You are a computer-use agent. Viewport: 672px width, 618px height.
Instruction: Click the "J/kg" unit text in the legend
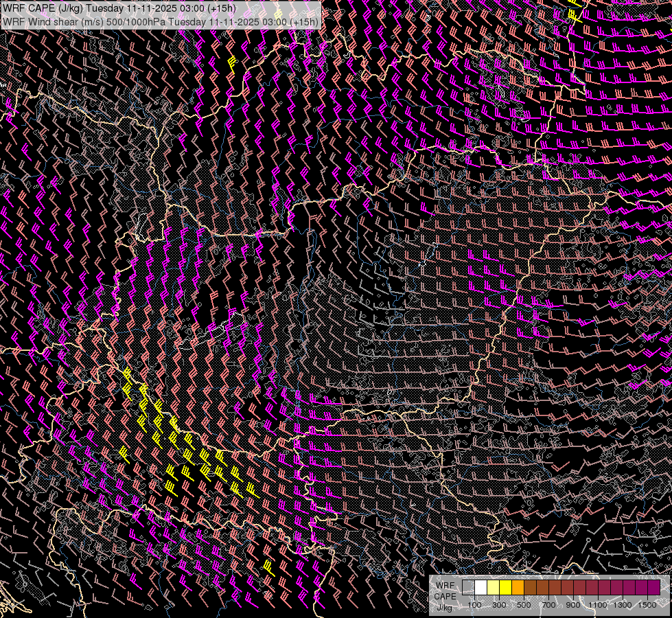[445, 607]
